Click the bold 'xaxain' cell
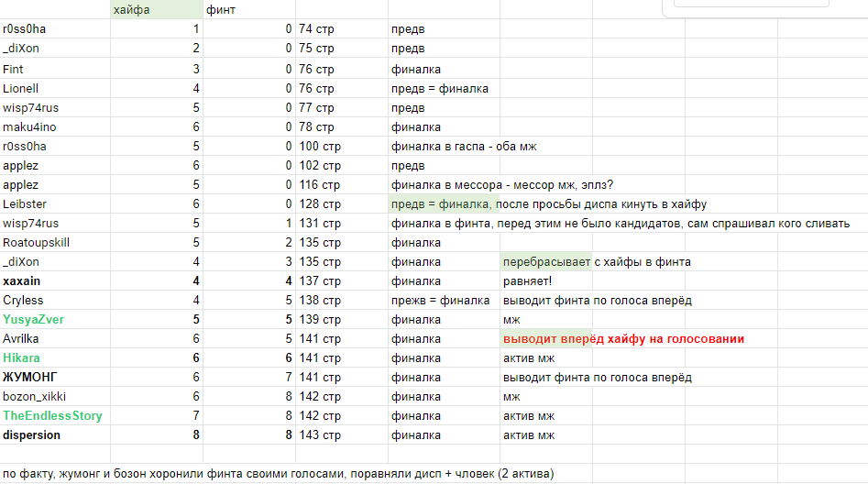The height and width of the screenshot is (484, 868). point(55,280)
